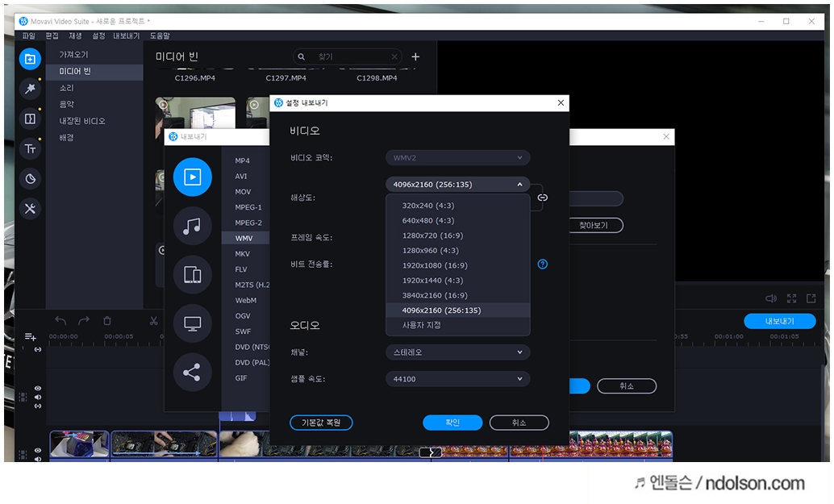Screen dimensions: 834x504
Task: Toggle the upper track link icon
Action: tap(38, 406)
